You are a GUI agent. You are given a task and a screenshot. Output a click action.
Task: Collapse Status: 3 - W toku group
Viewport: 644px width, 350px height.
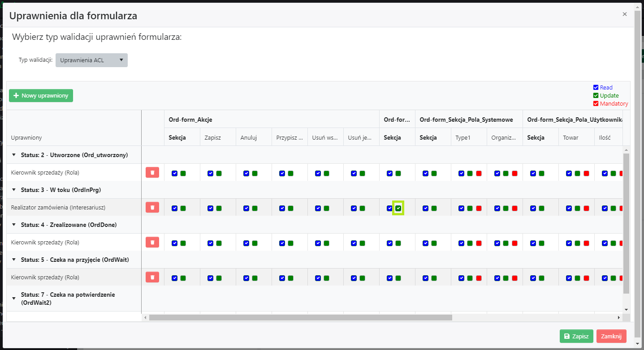13,190
